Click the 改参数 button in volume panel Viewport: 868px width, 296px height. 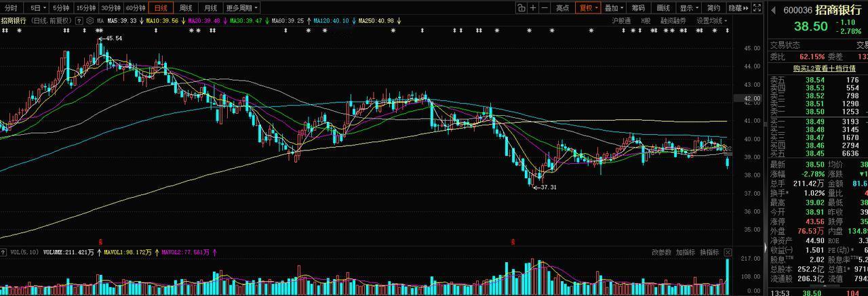click(x=661, y=252)
